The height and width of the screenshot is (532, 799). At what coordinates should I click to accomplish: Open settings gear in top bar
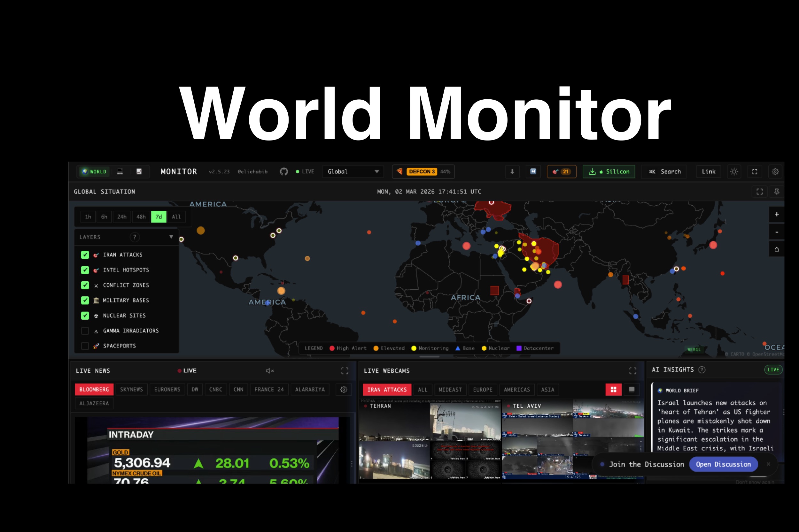tap(775, 172)
